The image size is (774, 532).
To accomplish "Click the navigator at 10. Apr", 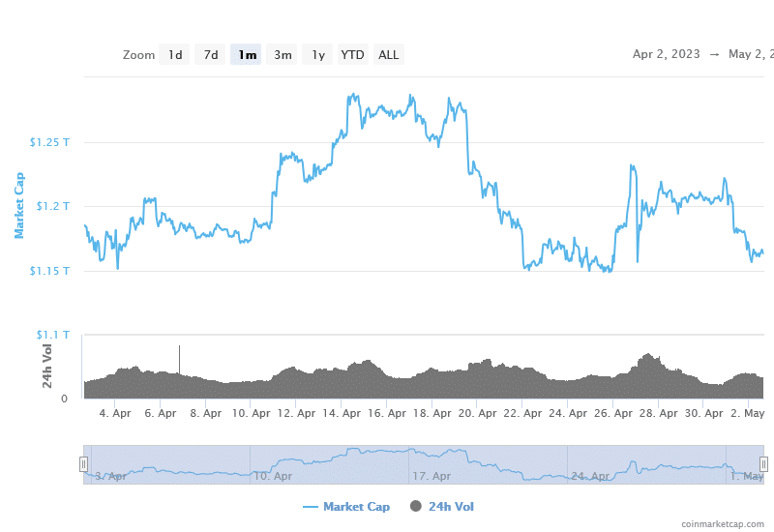I will 273,476.
